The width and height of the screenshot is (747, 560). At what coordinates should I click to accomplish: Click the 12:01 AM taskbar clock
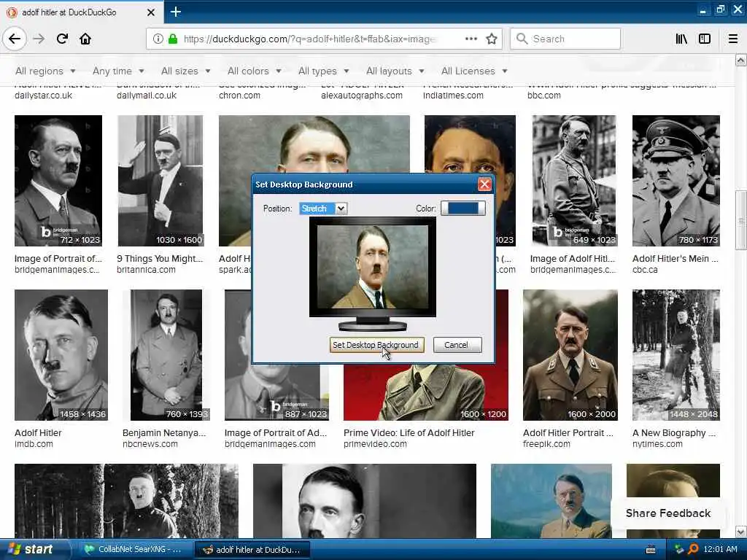click(x=720, y=550)
